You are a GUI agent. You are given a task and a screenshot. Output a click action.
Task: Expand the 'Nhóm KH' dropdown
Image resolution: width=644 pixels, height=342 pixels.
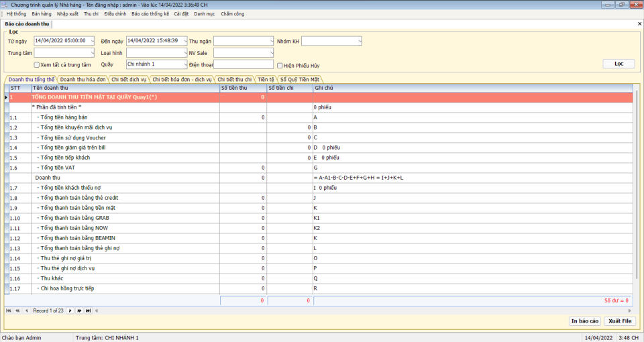360,41
